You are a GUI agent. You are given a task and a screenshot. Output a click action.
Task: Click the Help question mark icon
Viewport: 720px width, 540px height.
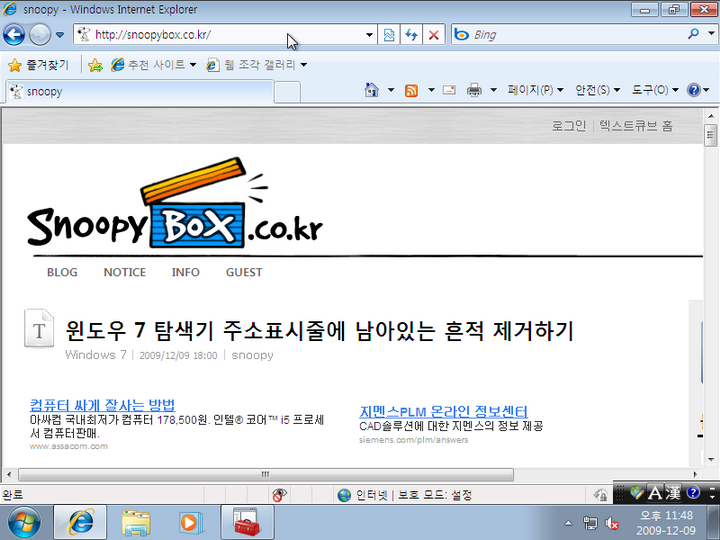[x=694, y=90]
